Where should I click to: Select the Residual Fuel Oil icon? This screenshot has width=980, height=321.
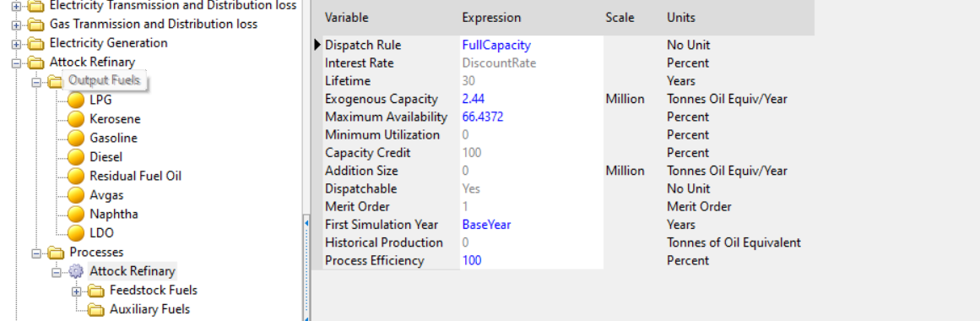click(75, 177)
